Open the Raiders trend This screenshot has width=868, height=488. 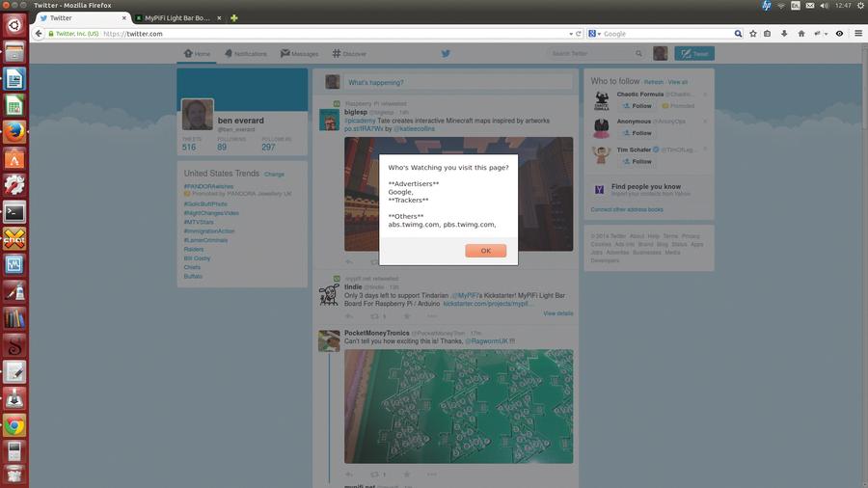point(194,250)
